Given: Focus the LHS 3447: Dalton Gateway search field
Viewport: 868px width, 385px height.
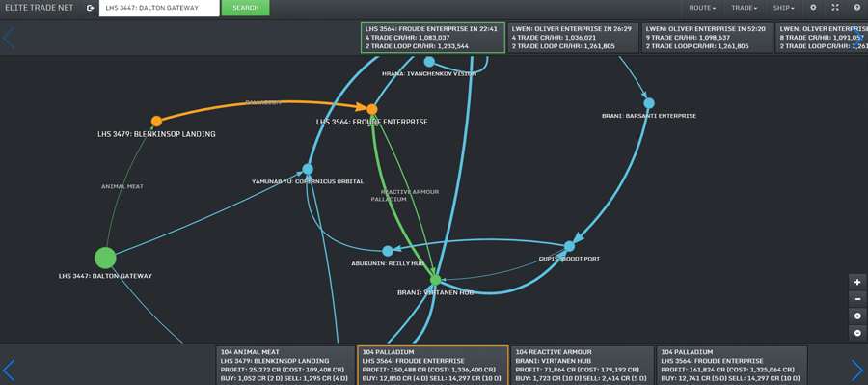Looking at the screenshot, I should pyautogui.click(x=159, y=8).
